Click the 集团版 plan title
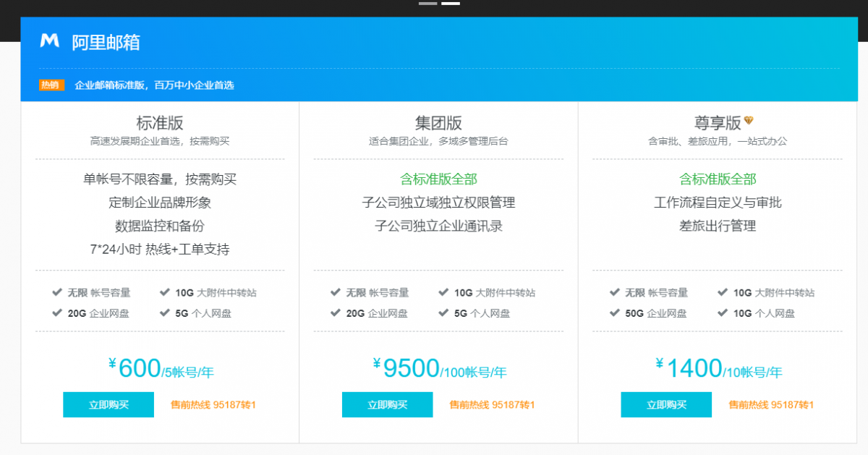 pos(438,123)
